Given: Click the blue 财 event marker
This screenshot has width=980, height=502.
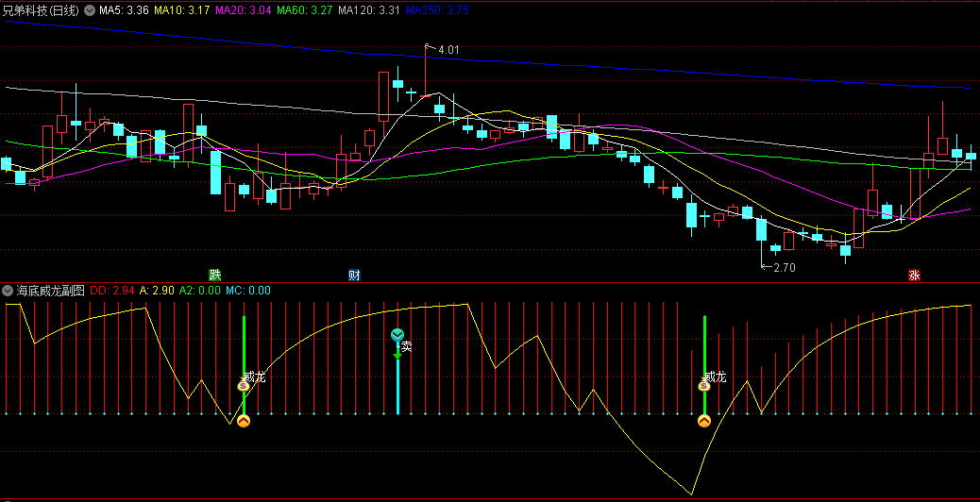Looking at the screenshot, I should 354,276.
